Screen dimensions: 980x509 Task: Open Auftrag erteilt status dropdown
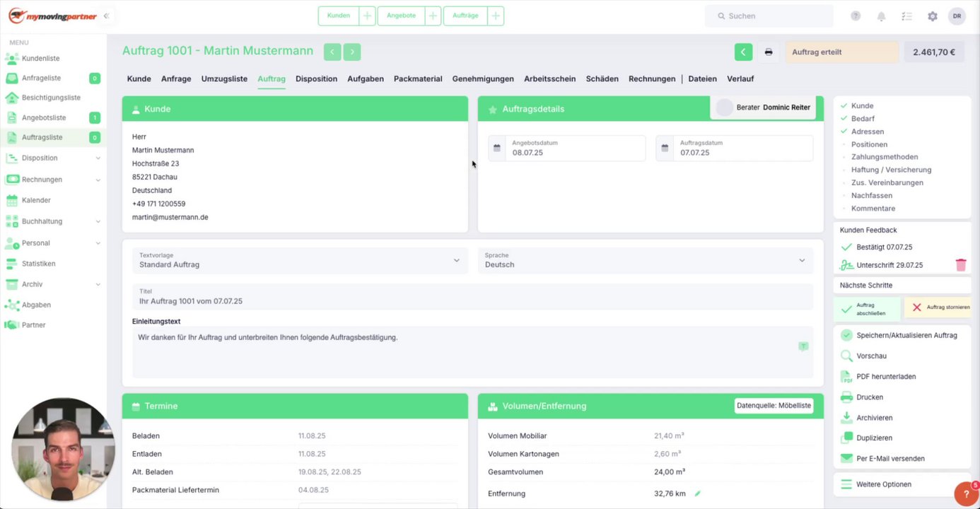click(x=842, y=52)
